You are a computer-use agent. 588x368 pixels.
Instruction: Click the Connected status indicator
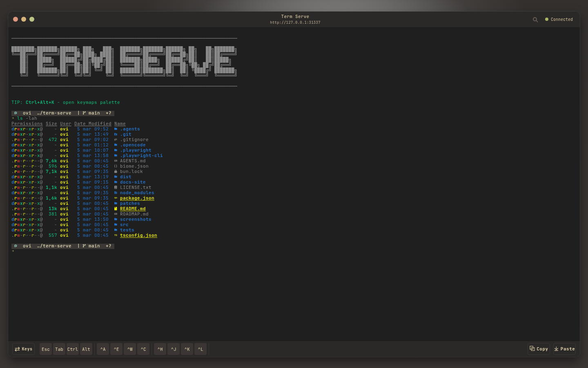click(x=559, y=19)
